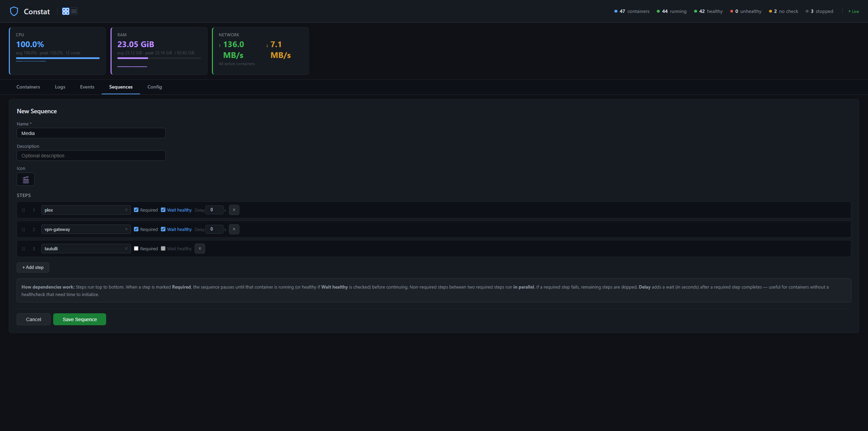This screenshot has height=431, width=868.
Task: Click the RAM usage progress bar
Action: click(159, 58)
